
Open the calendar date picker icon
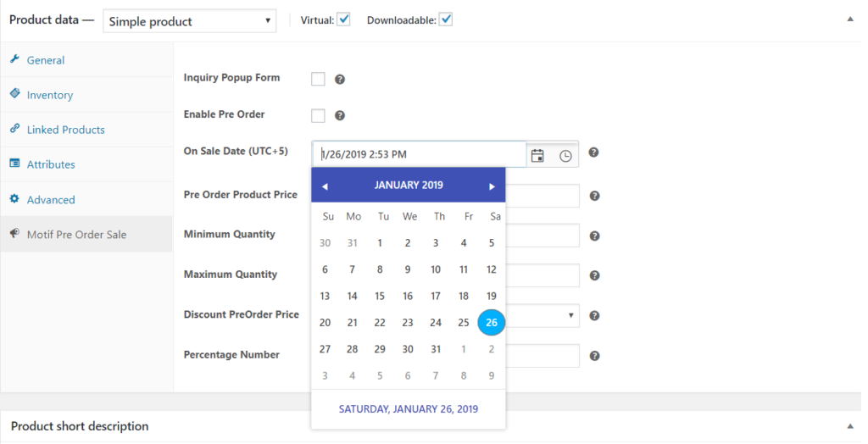[537, 155]
